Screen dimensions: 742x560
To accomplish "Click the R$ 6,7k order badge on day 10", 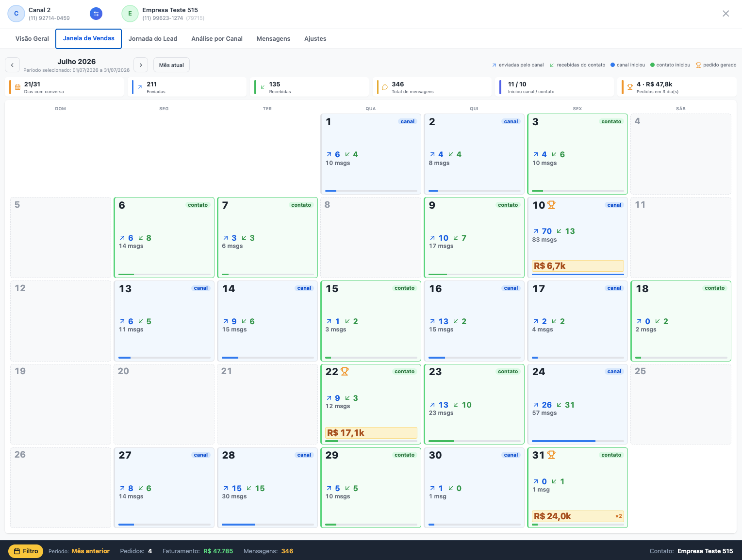I will pos(577,266).
